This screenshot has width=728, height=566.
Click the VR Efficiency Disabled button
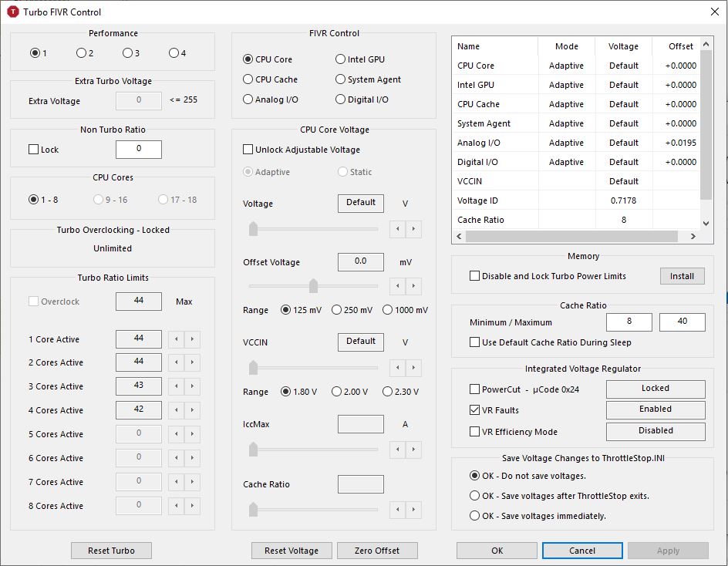pos(656,431)
